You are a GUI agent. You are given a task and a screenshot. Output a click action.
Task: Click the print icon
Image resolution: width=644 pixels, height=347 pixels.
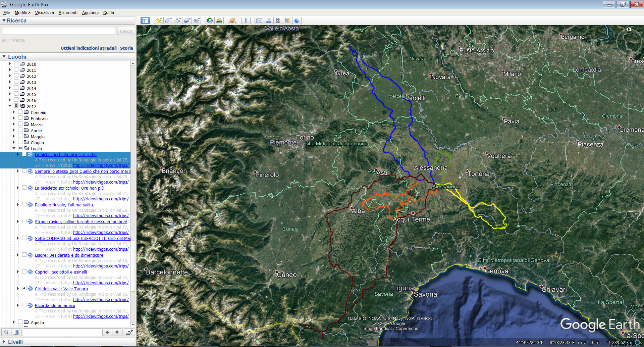click(x=269, y=20)
